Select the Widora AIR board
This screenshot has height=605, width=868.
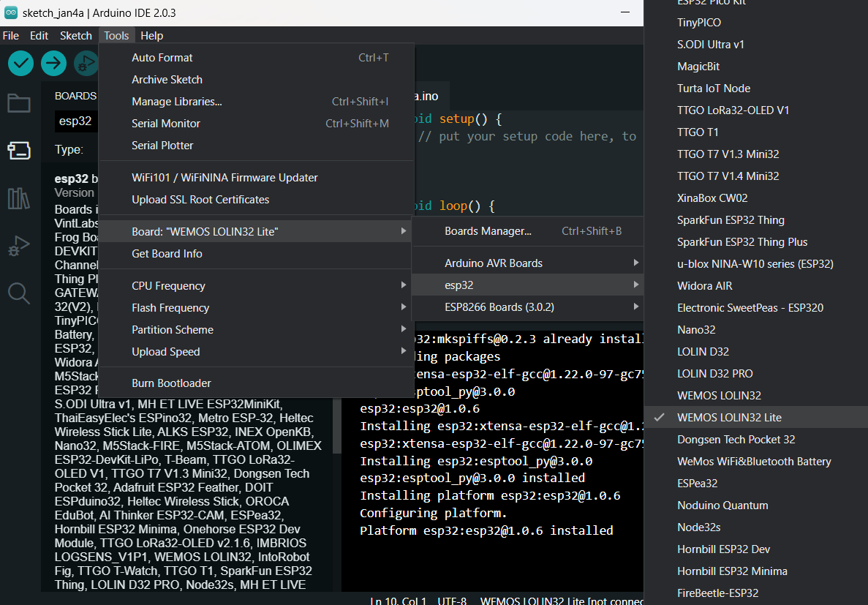pos(755,286)
